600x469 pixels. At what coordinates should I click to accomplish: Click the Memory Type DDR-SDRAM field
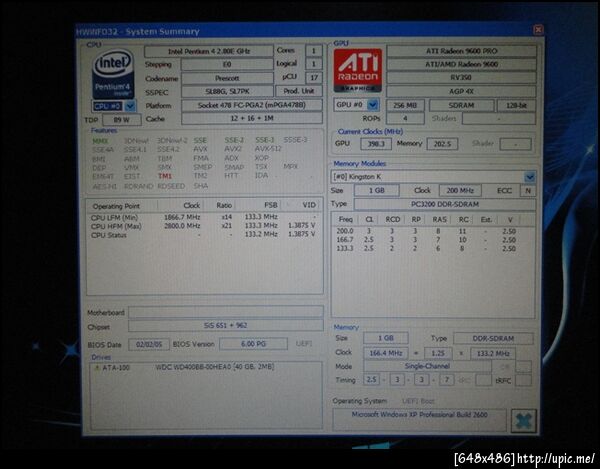[493, 339]
